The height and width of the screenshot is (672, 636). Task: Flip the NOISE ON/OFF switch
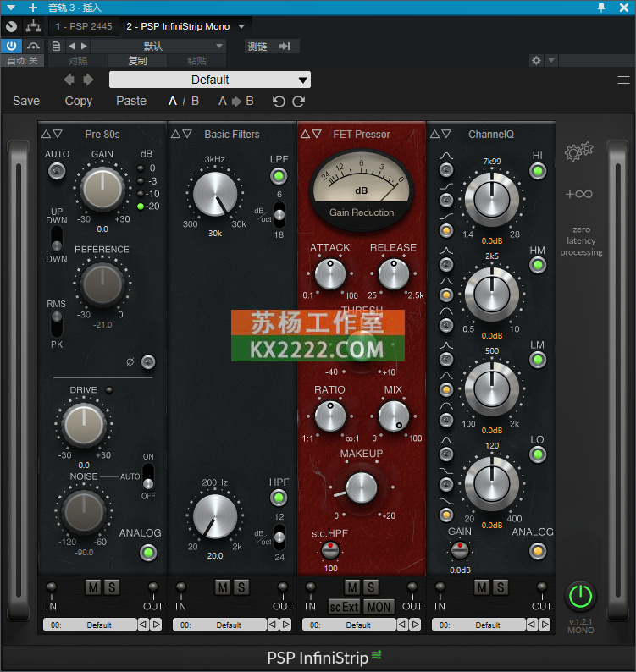pos(148,476)
